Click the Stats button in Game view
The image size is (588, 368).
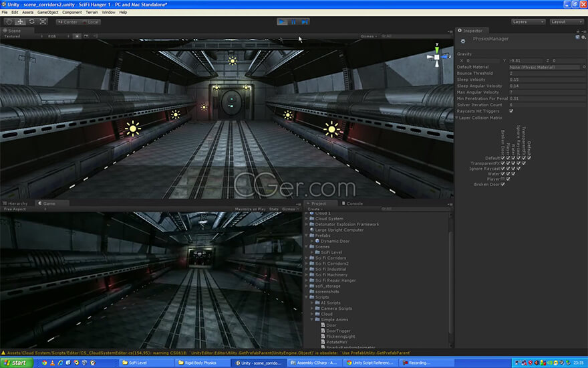[274, 209]
